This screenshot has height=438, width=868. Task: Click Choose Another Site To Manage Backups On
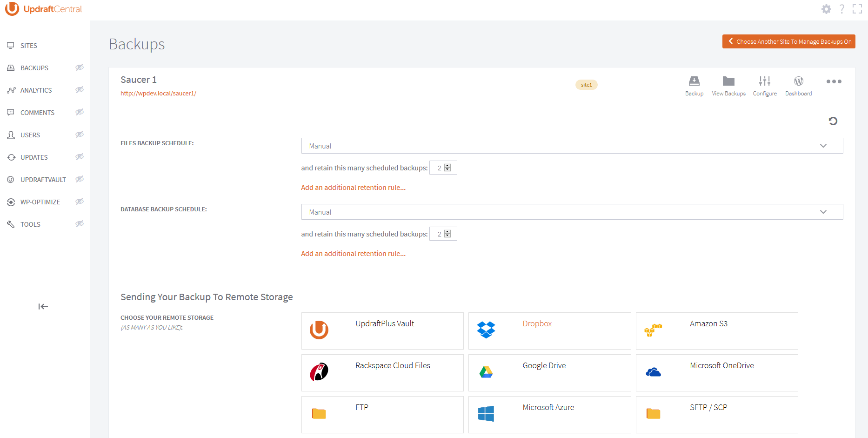pyautogui.click(x=788, y=41)
